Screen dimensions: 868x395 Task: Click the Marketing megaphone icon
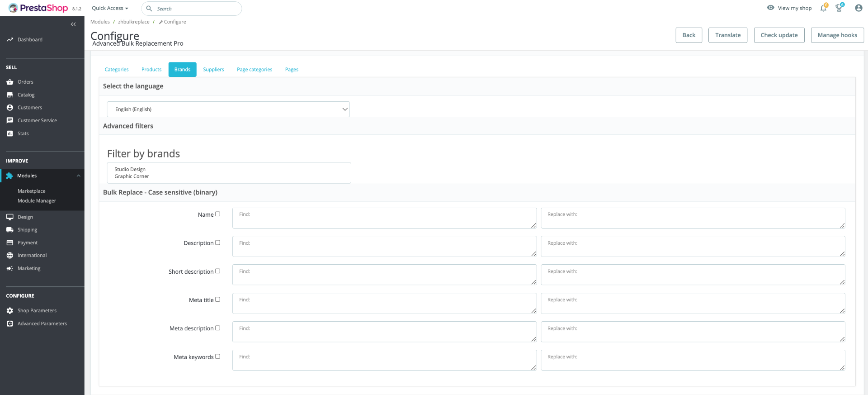[x=10, y=268]
